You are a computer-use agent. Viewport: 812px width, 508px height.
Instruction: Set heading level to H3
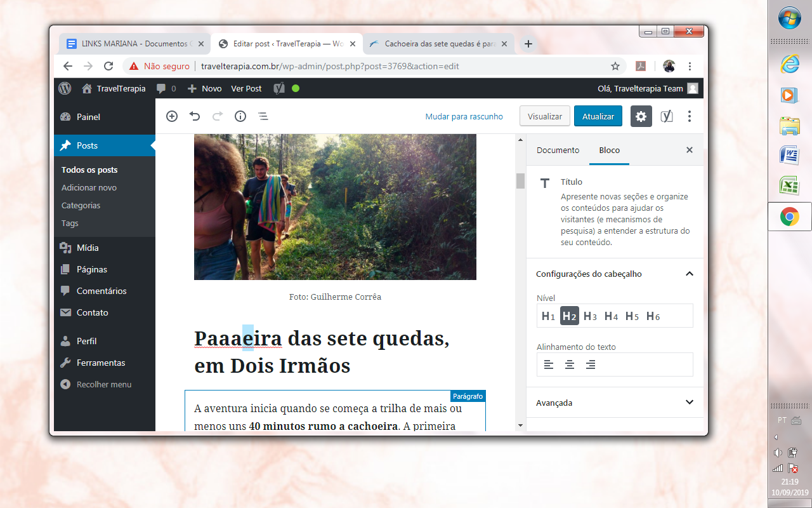(590, 316)
